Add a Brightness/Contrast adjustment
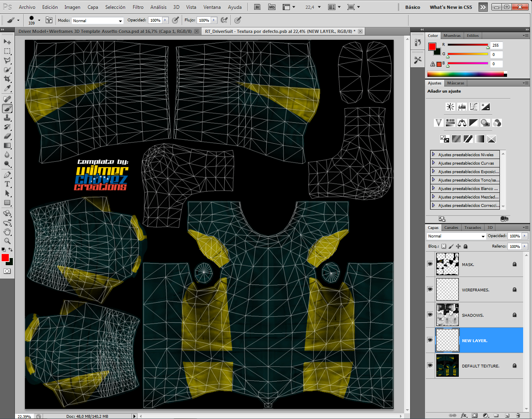This screenshot has width=532, height=419. pyautogui.click(x=450, y=107)
